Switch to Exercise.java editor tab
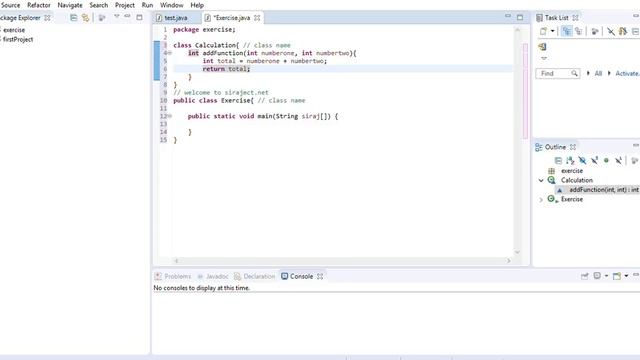 pyautogui.click(x=231, y=18)
